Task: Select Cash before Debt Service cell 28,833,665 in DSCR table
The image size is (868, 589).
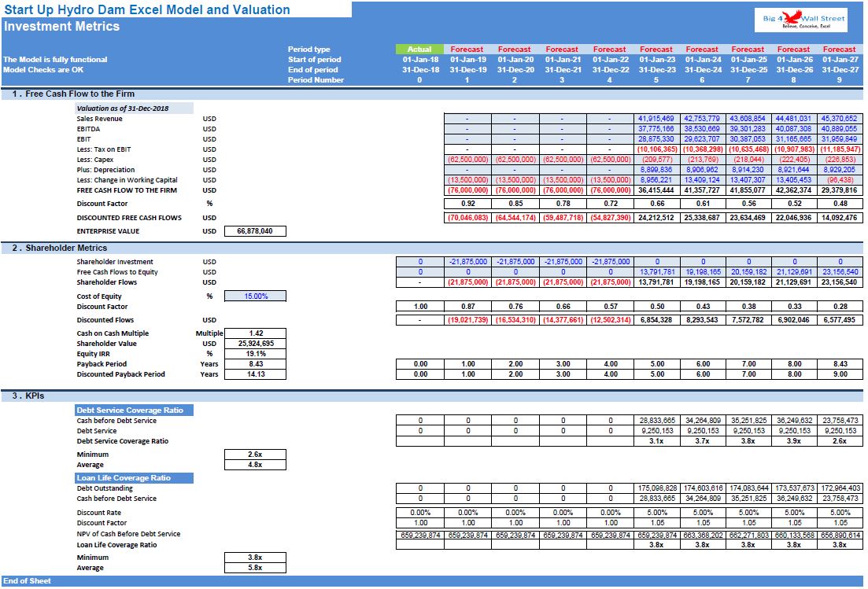Action: pyautogui.click(x=657, y=421)
